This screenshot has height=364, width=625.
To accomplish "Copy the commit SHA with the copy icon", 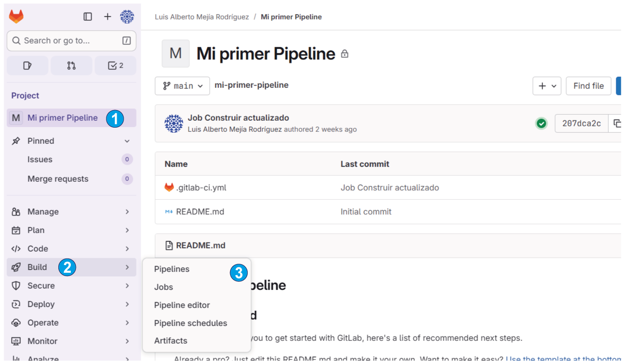I will click(x=617, y=123).
